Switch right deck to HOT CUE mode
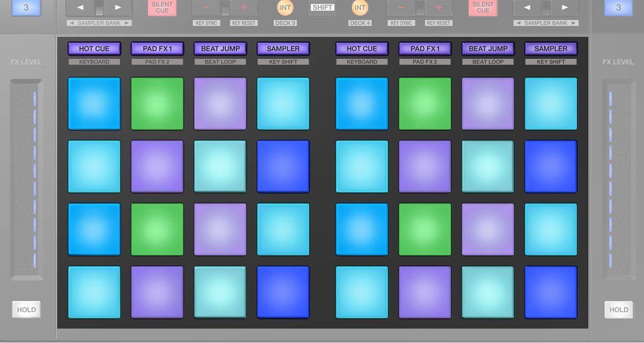The width and height of the screenshot is (644, 343). (362, 49)
